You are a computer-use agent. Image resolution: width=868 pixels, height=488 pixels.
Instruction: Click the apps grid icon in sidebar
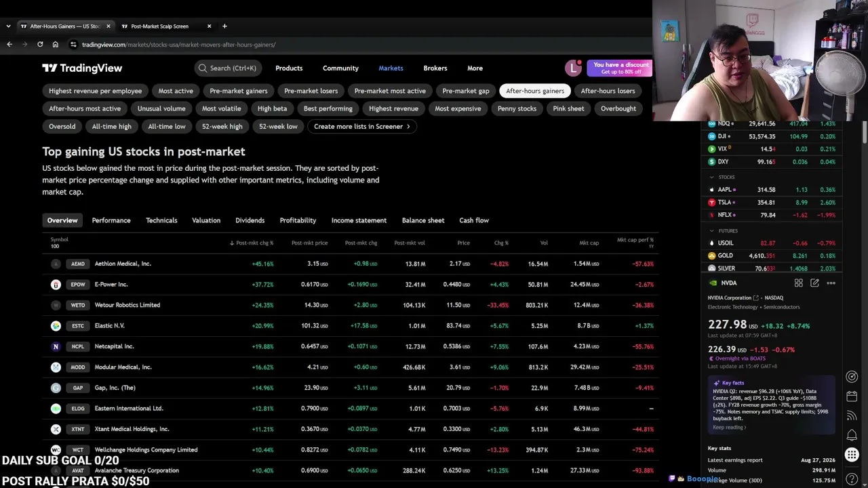(852, 455)
